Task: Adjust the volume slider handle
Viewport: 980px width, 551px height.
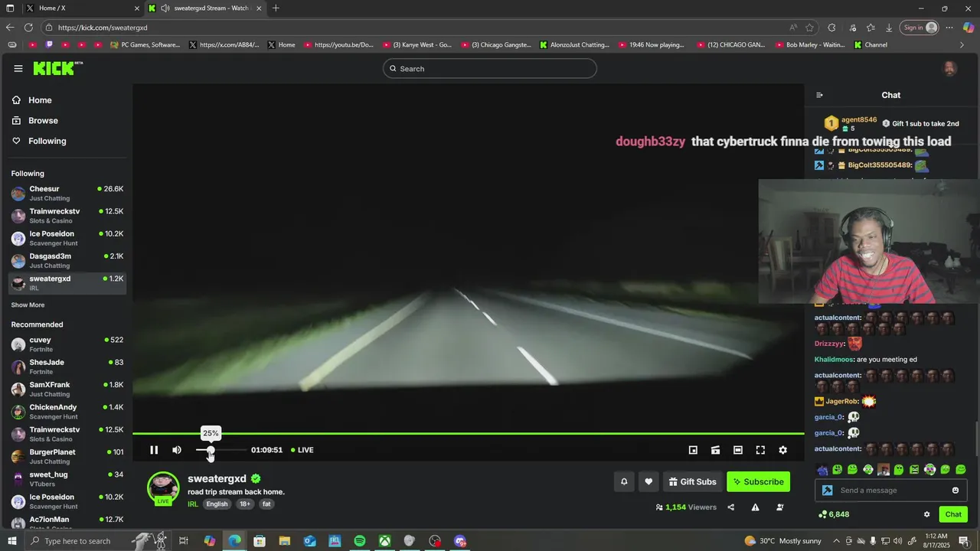Action: [x=211, y=450]
